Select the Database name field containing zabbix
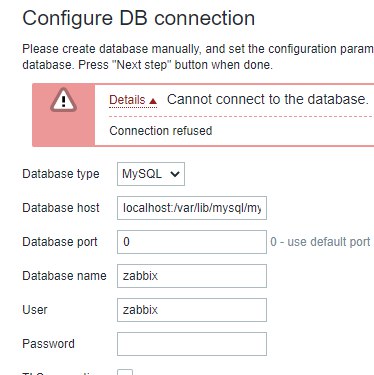The height and width of the screenshot is (375, 374). point(192,276)
